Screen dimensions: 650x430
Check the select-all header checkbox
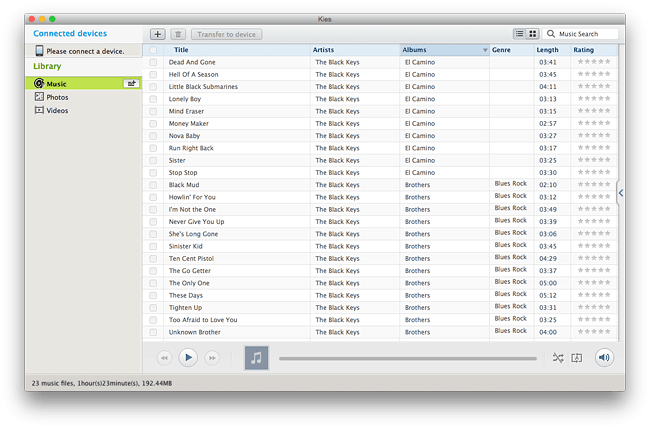(x=153, y=50)
